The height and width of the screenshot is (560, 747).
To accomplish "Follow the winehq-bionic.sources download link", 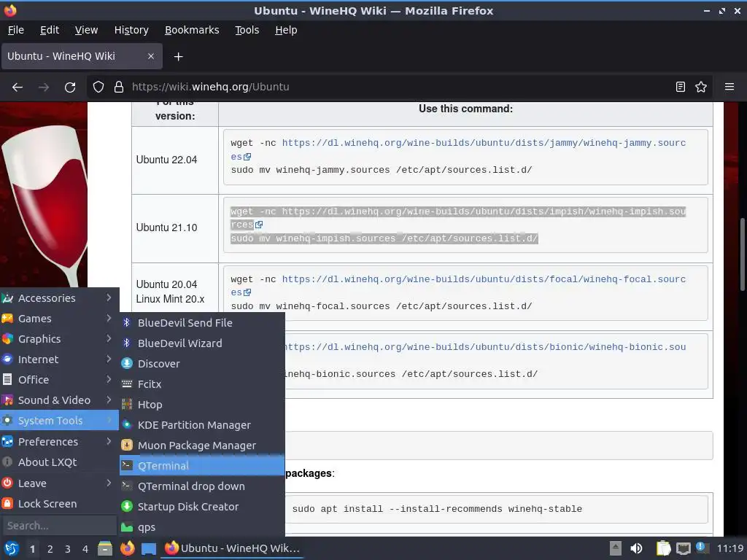I will (485, 347).
